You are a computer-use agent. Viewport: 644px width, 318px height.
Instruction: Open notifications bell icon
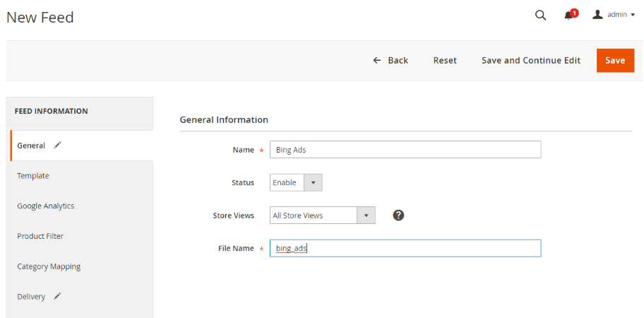click(x=568, y=16)
